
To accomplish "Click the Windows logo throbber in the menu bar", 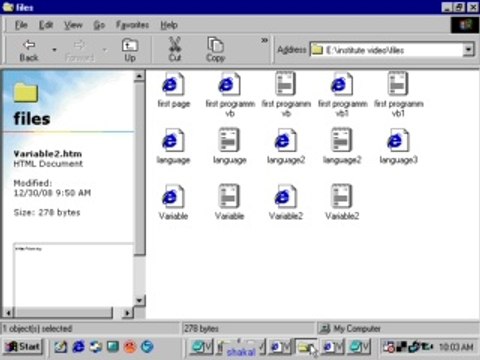I will tap(465, 25).
